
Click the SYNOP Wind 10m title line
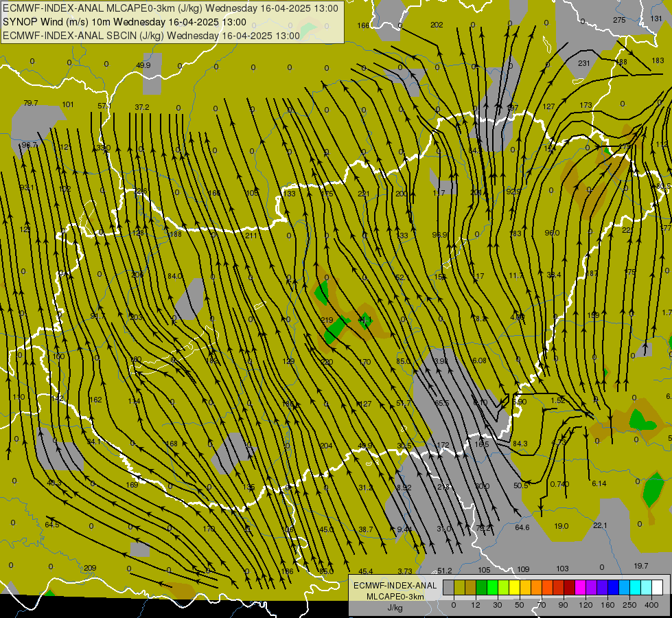tap(124, 22)
